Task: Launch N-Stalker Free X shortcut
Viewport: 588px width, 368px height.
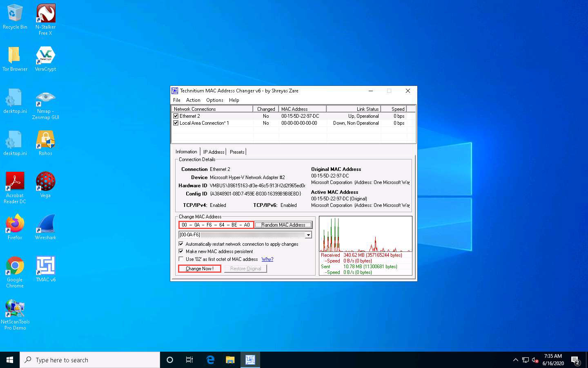Action: click(x=45, y=19)
